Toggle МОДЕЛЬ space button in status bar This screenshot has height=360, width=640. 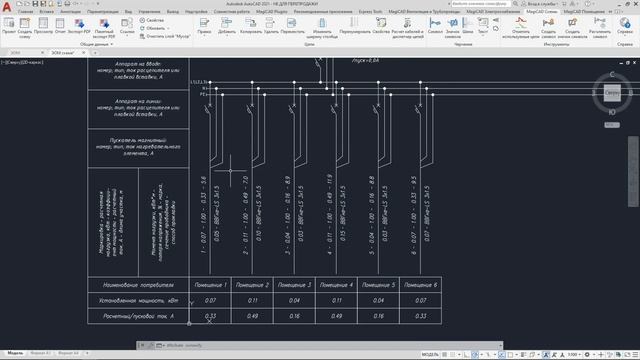[430, 355]
